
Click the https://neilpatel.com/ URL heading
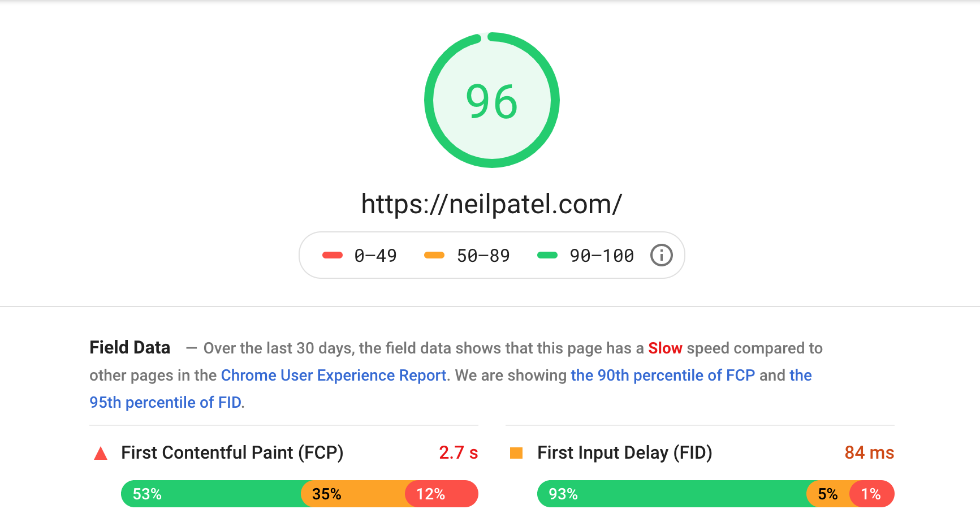491,204
